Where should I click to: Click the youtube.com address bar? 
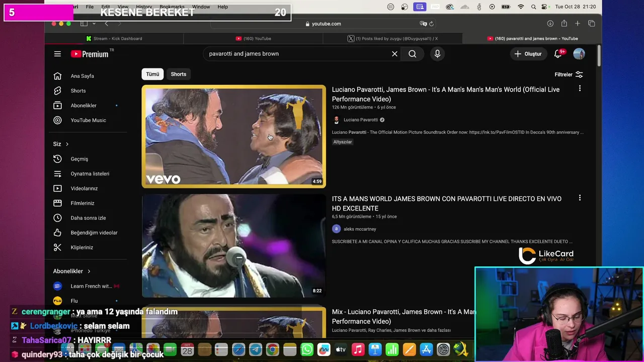click(322, 24)
